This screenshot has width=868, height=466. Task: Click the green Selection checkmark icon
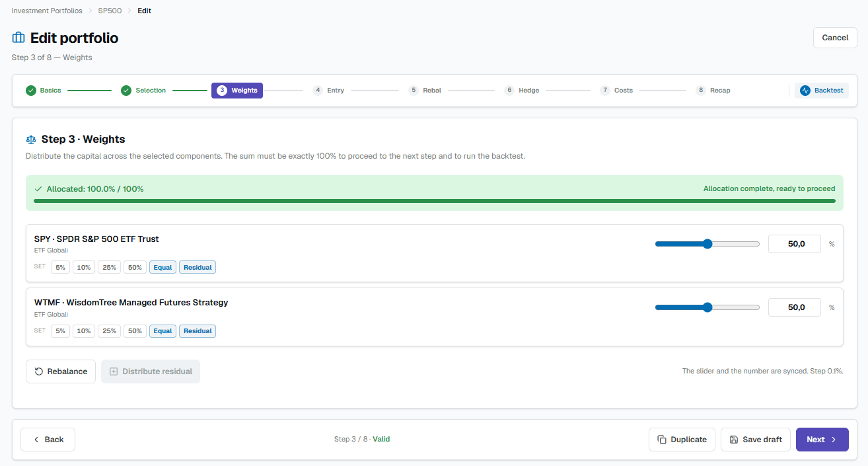coord(126,91)
